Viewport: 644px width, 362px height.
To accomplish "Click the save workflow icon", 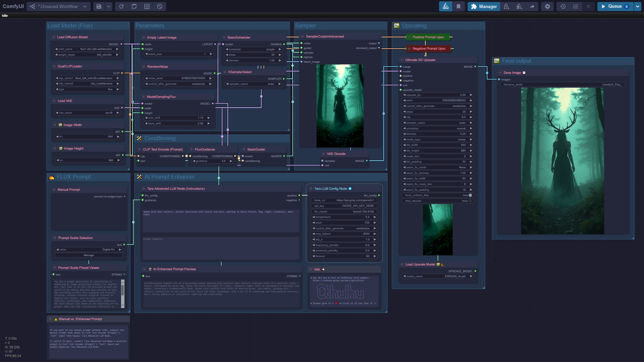I will point(99,6).
